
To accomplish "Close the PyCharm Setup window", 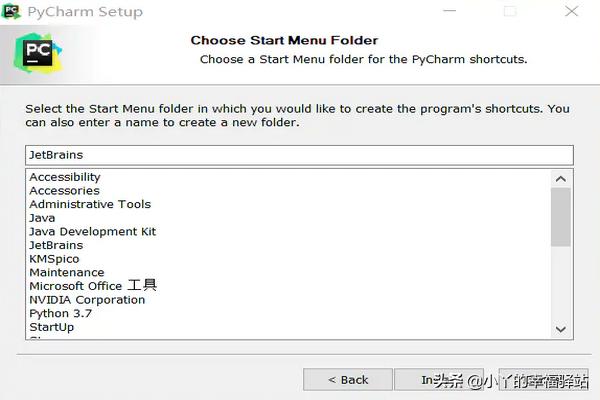I will [x=571, y=12].
